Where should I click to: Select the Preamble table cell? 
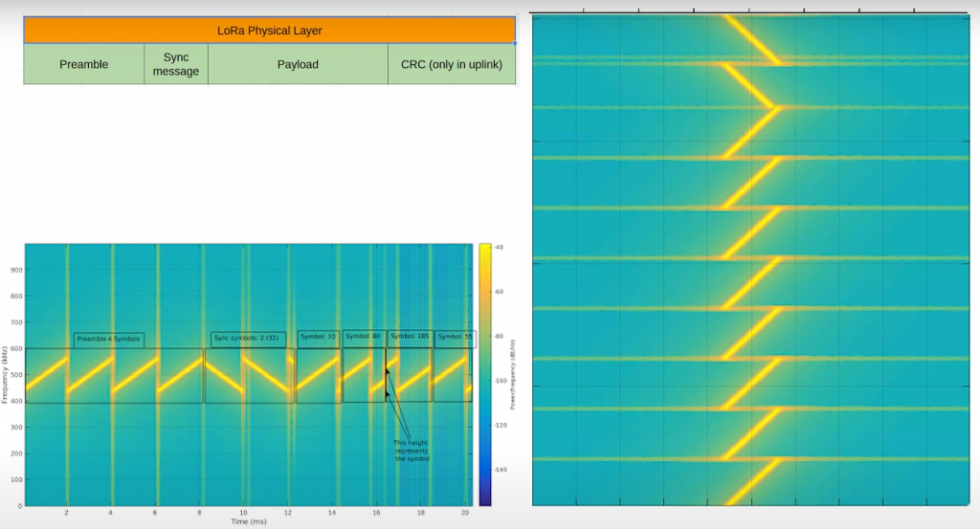[x=84, y=65]
